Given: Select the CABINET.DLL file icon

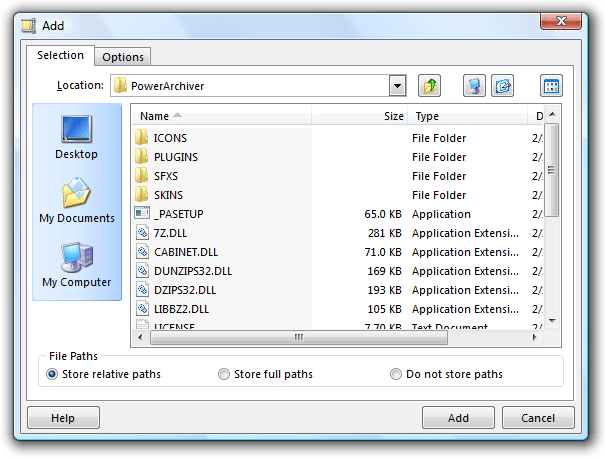Looking at the screenshot, I should (142, 252).
